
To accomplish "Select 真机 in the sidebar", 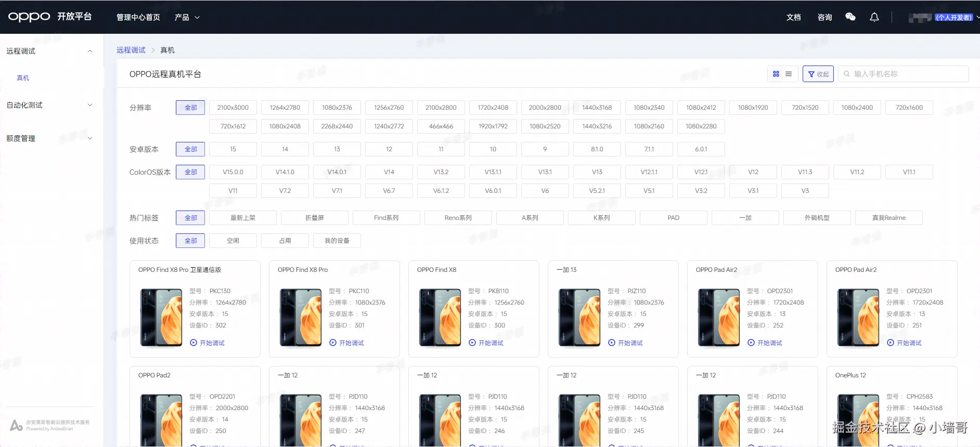I will (x=23, y=78).
